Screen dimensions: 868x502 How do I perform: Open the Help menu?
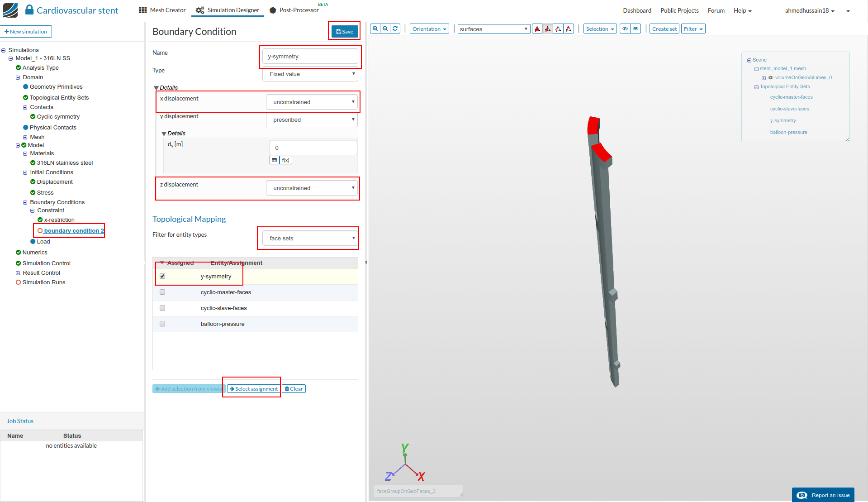[742, 10]
